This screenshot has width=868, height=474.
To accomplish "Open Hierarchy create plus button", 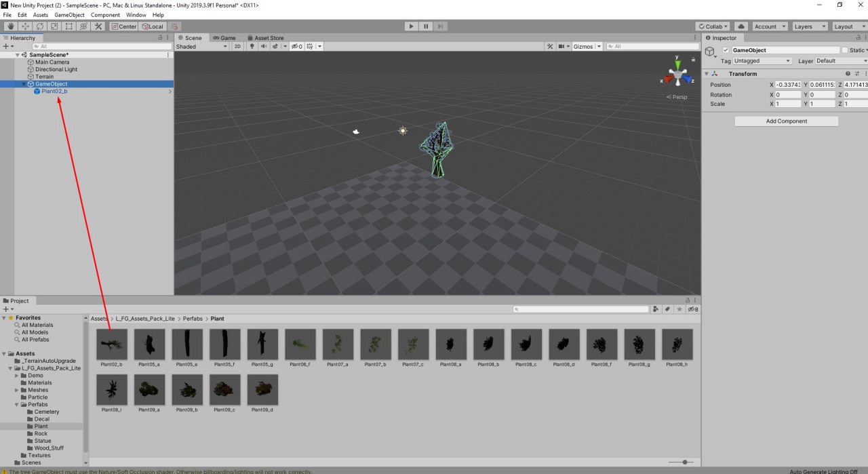I will pyautogui.click(x=7, y=47).
